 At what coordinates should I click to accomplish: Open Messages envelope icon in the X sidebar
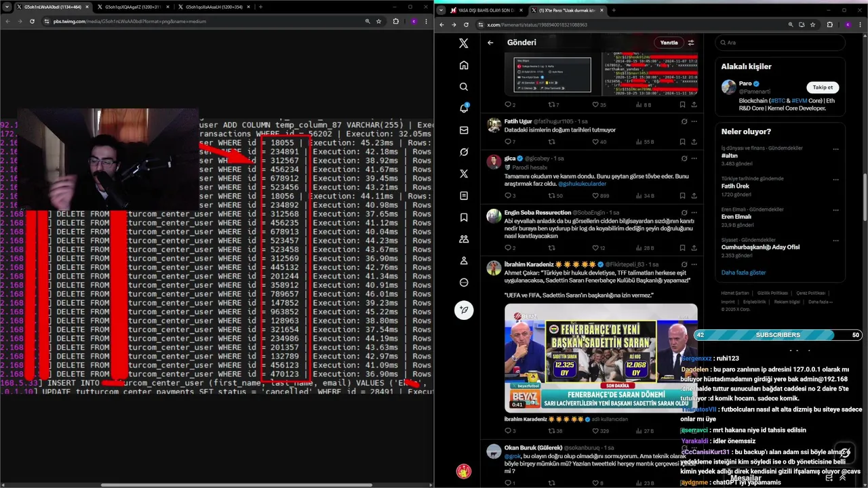tap(464, 130)
